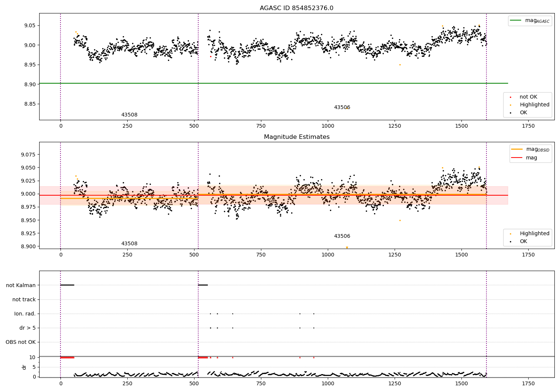Viewport: 560px width, 392px height.
Task: Click the "dr > 5" row label
Action: pyautogui.click(x=28, y=328)
